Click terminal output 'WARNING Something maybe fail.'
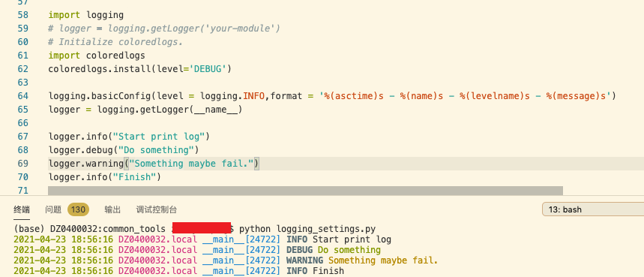The height and width of the screenshot is (277, 644). point(362,260)
